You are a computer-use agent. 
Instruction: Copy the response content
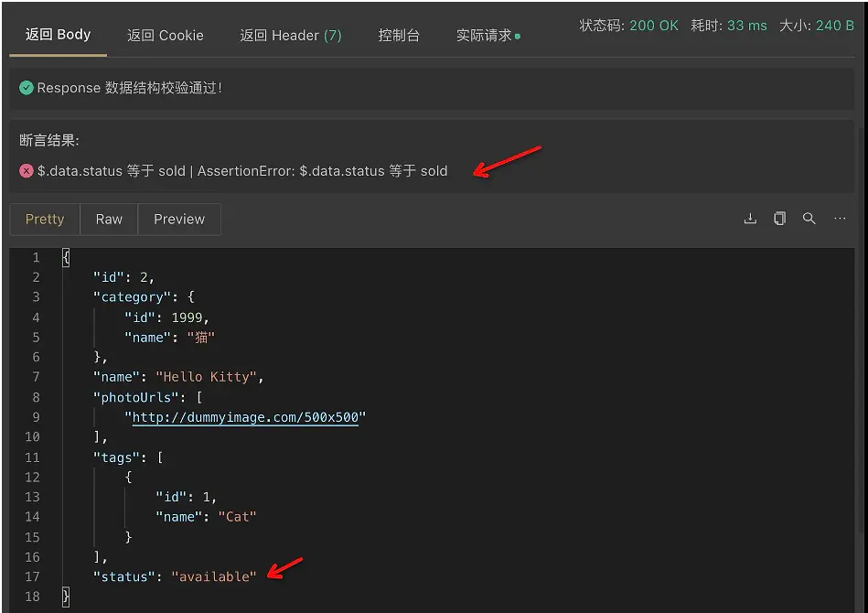[x=779, y=219]
